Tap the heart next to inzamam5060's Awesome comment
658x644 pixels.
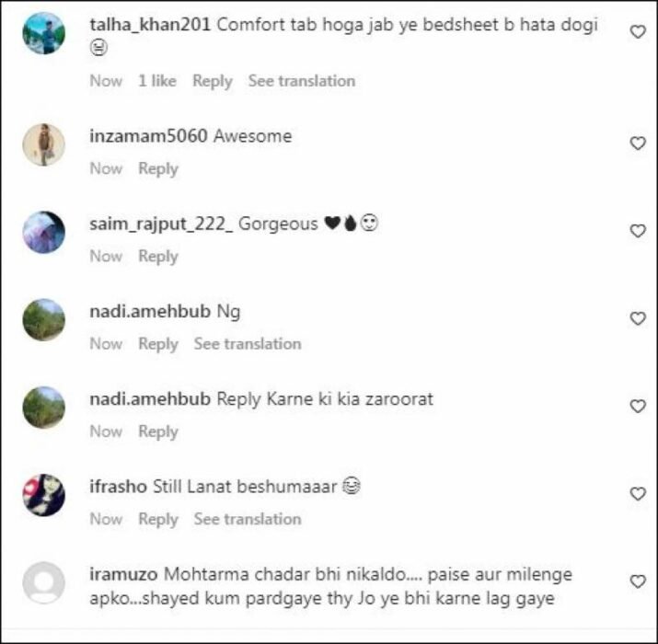click(x=638, y=144)
